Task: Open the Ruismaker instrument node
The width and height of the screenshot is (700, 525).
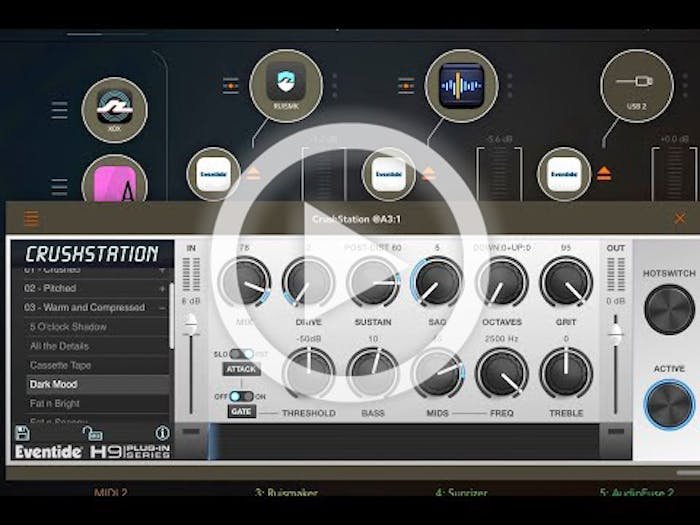Action: pyautogui.click(x=286, y=86)
